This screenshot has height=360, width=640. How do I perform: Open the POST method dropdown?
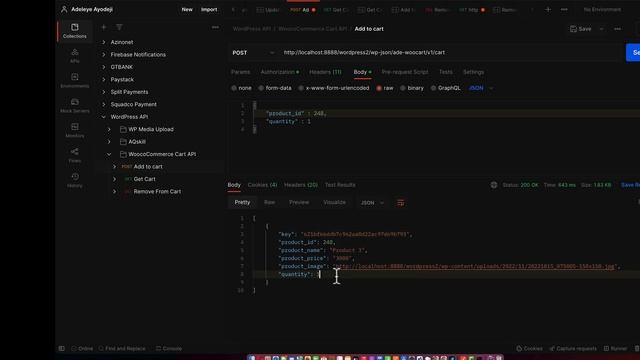tap(253, 53)
